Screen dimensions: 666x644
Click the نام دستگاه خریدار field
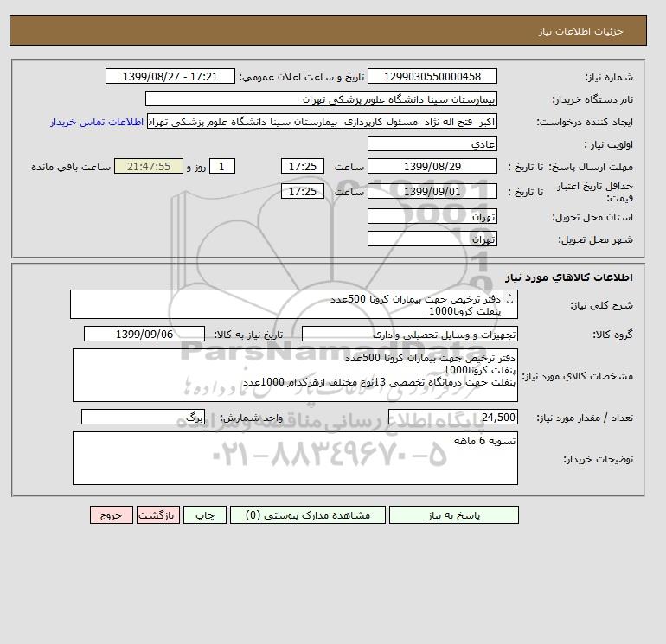pyautogui.click(x=321, y=99)
